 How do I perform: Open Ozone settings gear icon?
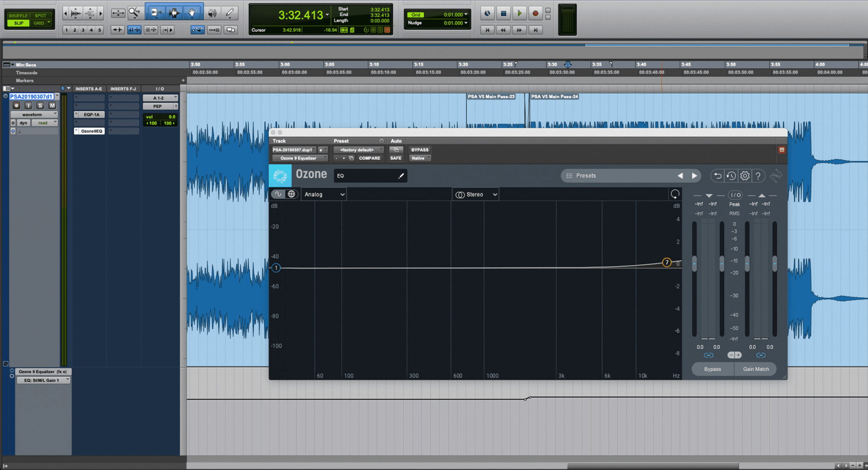pos(745,176)
